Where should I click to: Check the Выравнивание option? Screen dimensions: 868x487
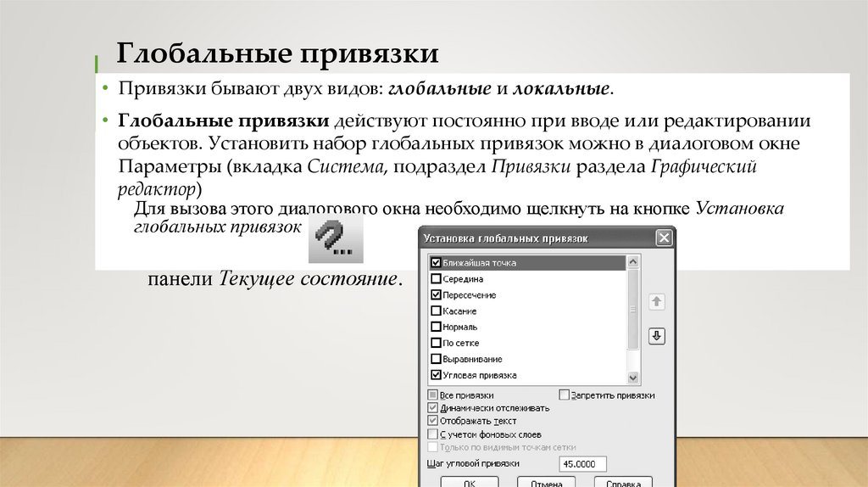[x=437, y=359]
